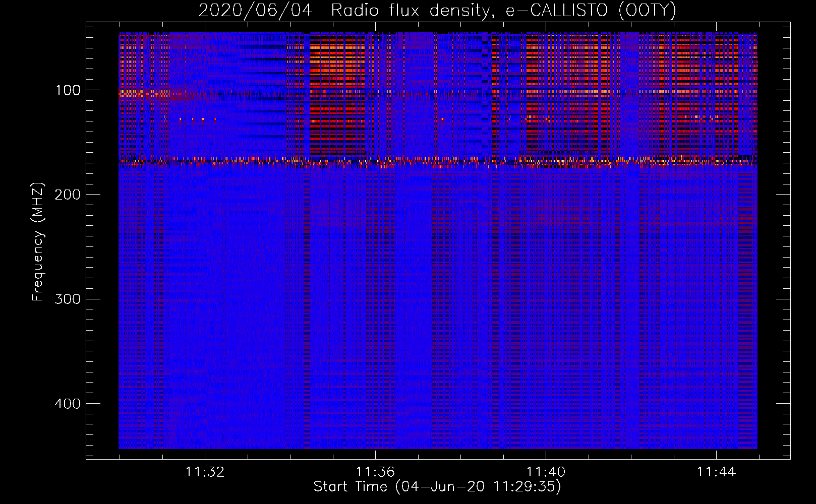The width and height of the screenshot is (816, 504).
Task: Click the 11:44 time tick label
Action: [716, 472]
